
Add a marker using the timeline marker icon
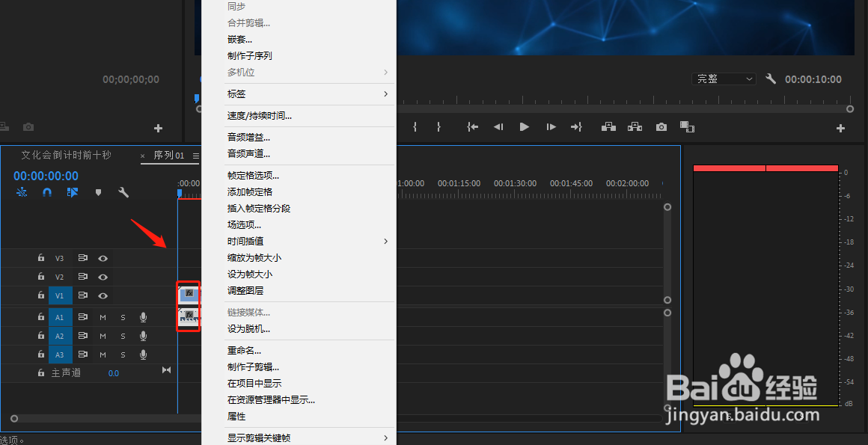pyautogui.click(x=98, y=191)
